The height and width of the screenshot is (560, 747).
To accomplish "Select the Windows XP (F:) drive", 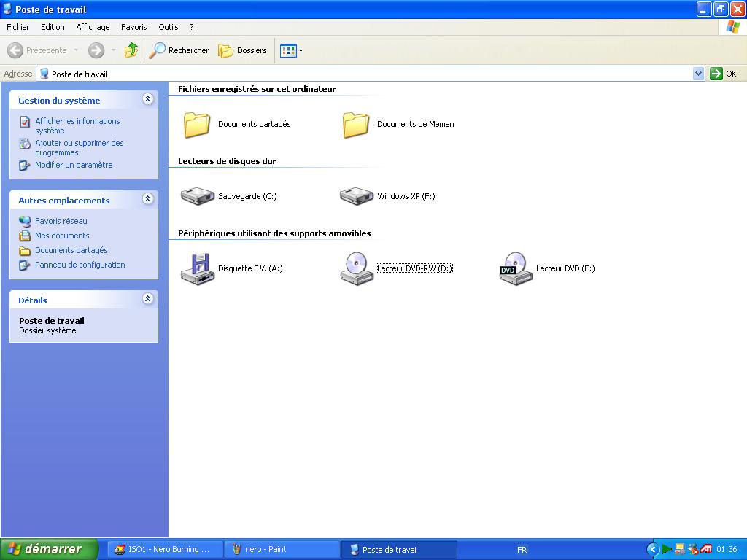I will (x=357, y=196).
